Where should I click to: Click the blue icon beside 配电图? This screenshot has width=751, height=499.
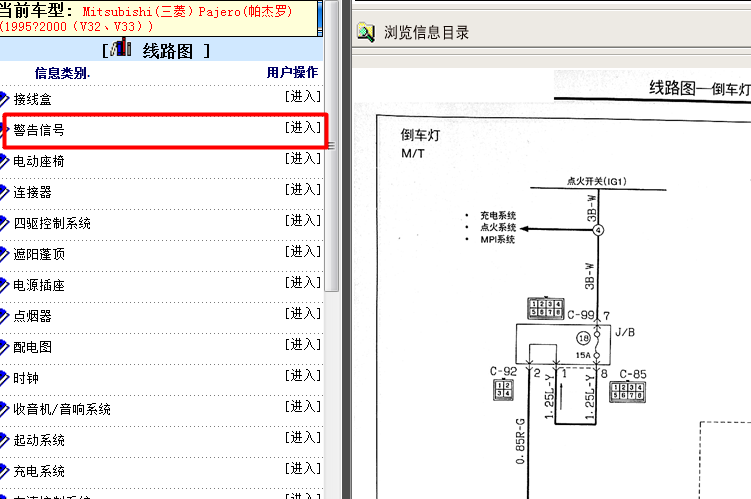tap(4, 347)
